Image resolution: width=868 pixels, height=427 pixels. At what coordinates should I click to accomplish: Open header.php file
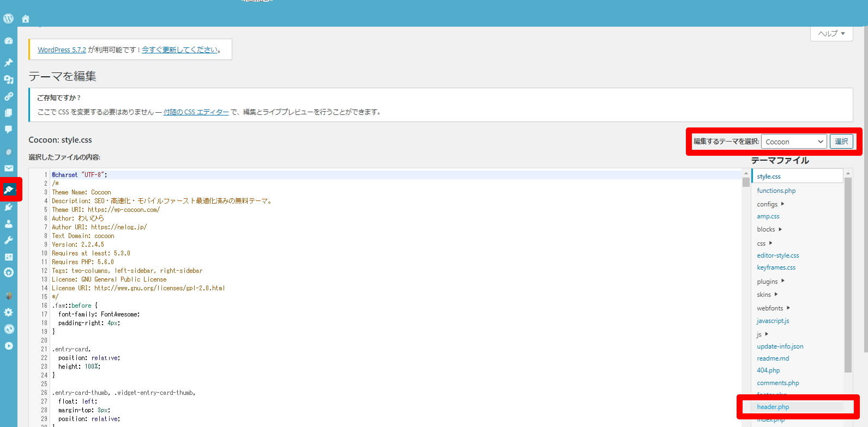773,407
